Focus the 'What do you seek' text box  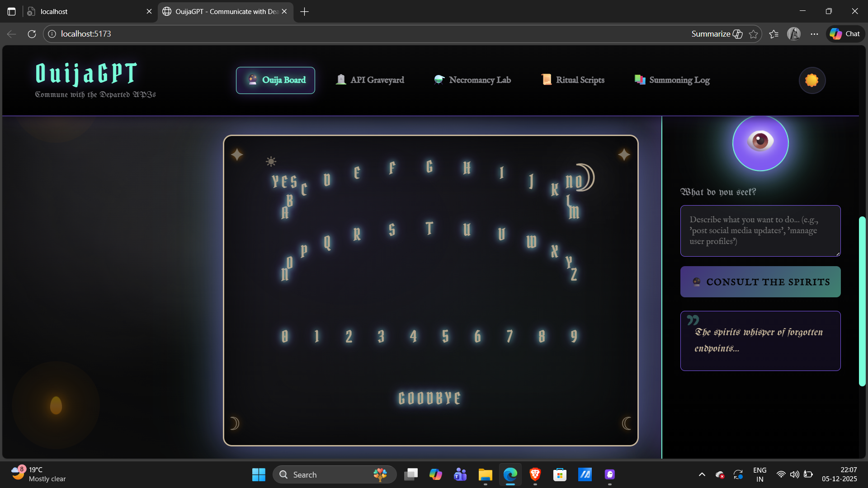click(760, 231)
